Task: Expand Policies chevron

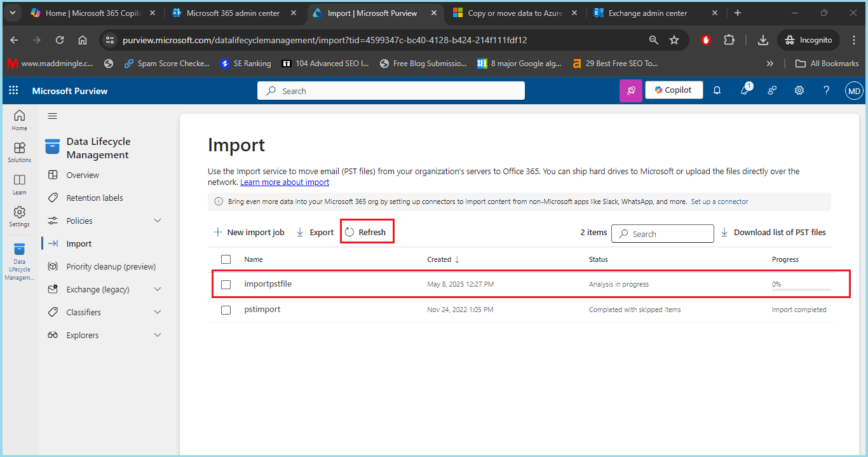Action: click(x=158, y=221)
